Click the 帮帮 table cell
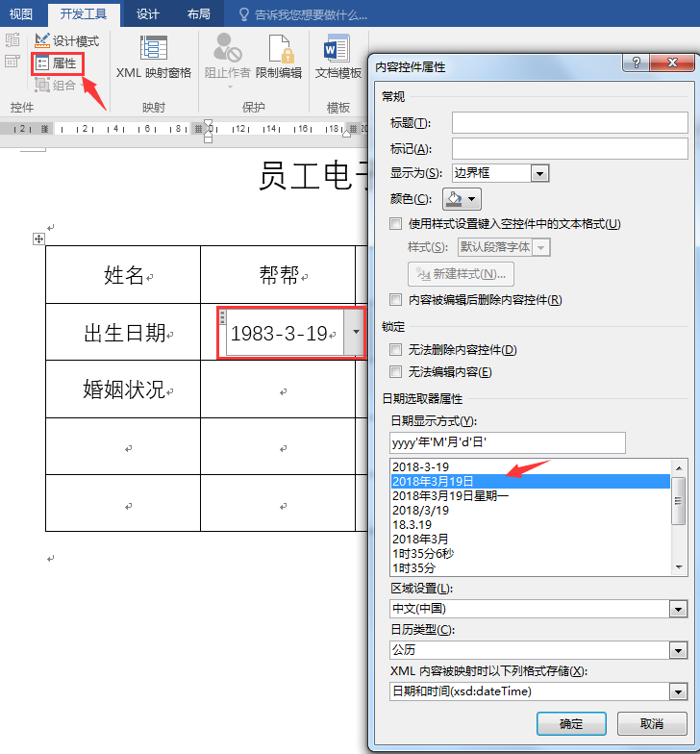The width and height of the screenshot is (700, 754). coord(278,275)
